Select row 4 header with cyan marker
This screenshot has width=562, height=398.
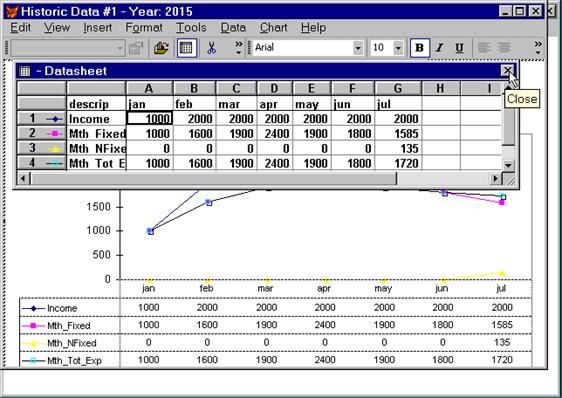[42, 163]
